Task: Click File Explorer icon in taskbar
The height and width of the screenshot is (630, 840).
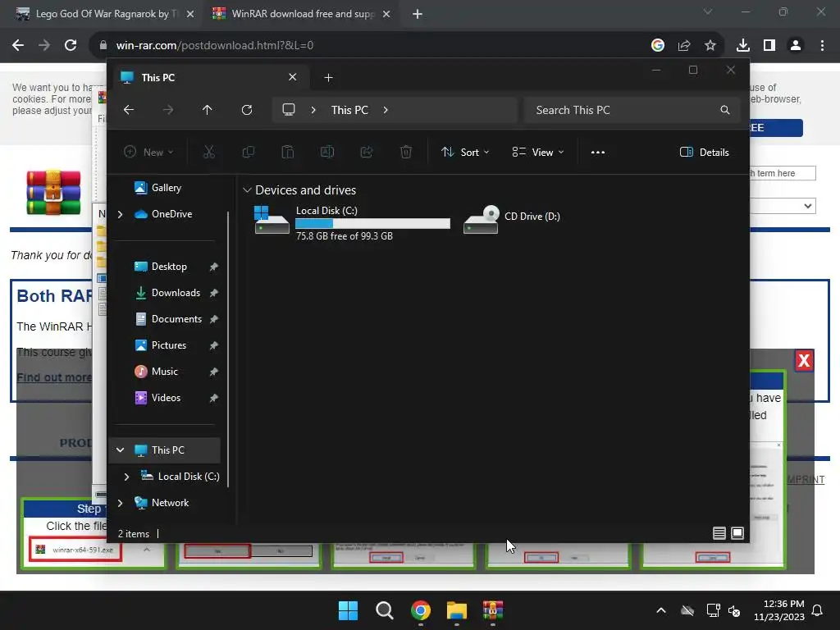Action: [x=457, y=610]
